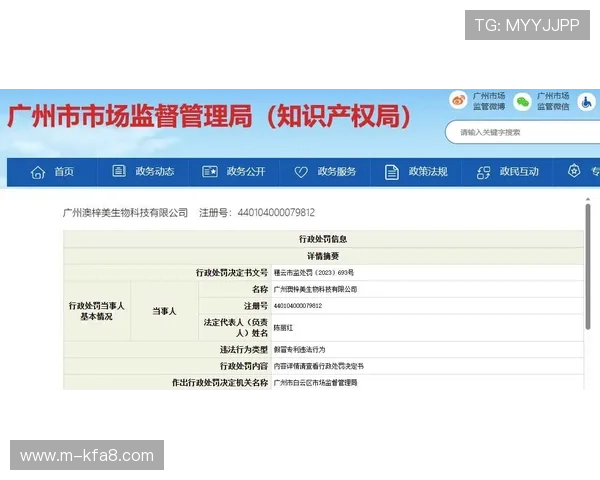Select company name 广州澳梓美生物科技有限公司 heading

pos(126,212)
